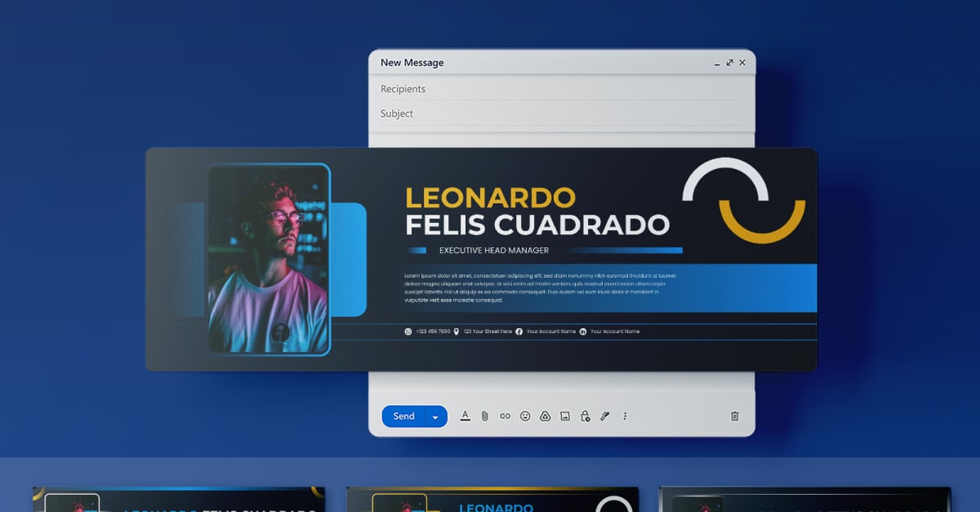Open the insert signature pen icon

coord(605,416)
